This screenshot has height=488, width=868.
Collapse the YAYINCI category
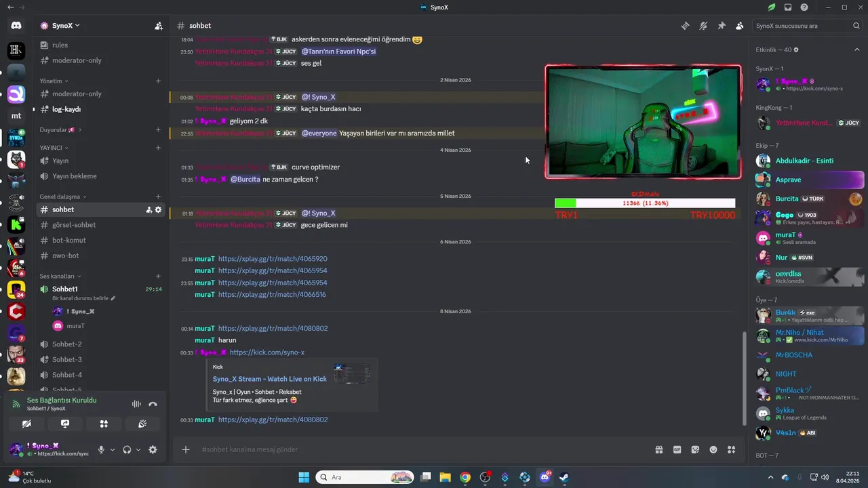[x=54, y=148]
